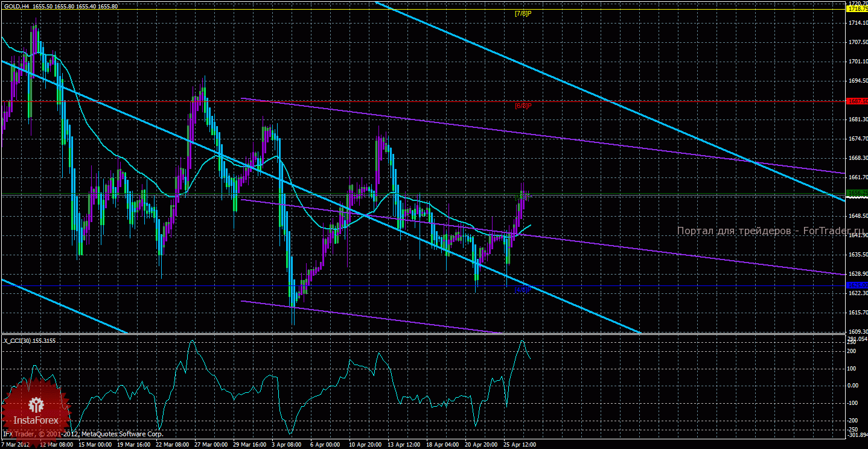Image resolution: width=868 pixels, height=449 pixels.
Task: Click the 22 Mar 08:00 time label
Action: point(173,444)
